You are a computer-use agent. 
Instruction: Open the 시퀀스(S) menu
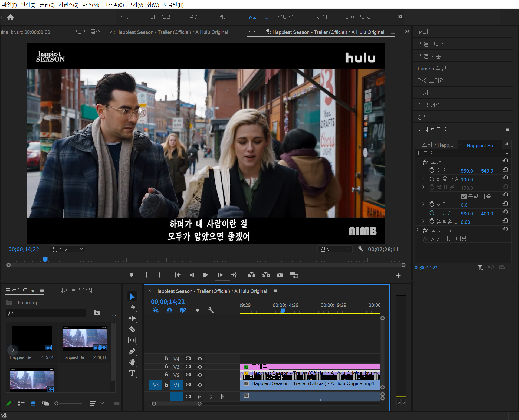tap(68, 5)
